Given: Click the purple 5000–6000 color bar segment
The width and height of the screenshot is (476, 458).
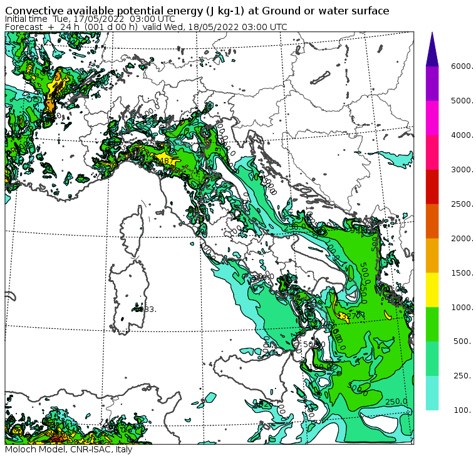Looking at the screenshot, I should point(432,83).
